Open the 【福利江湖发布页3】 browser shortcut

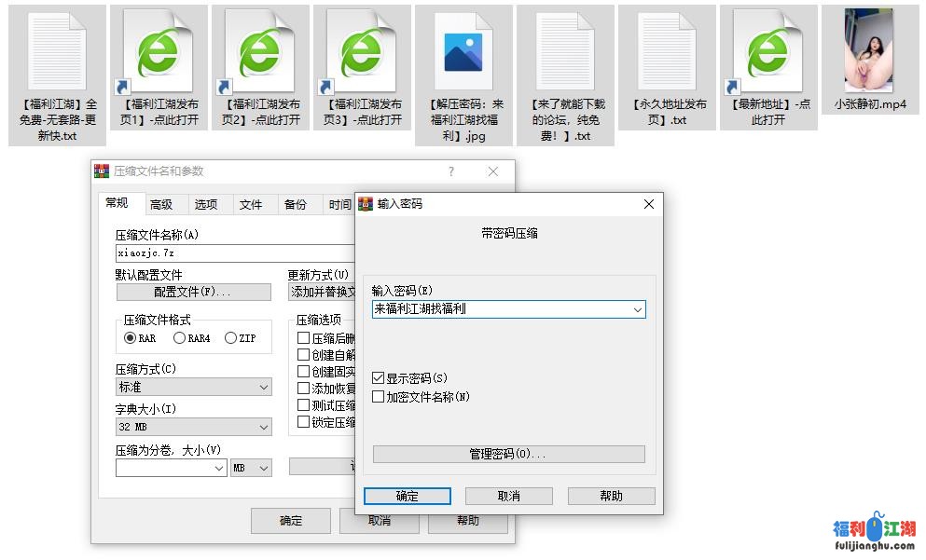pos(361,51)
